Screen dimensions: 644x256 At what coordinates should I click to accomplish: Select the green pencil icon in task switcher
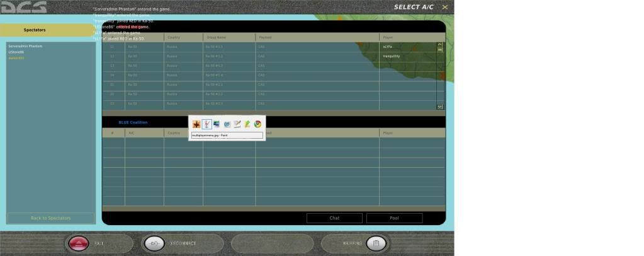247,124
